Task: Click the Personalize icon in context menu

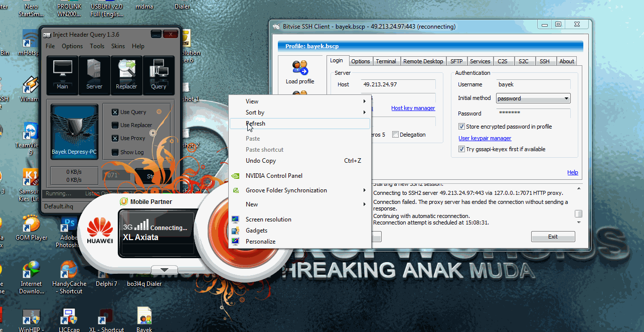Action: click(235, 242)
